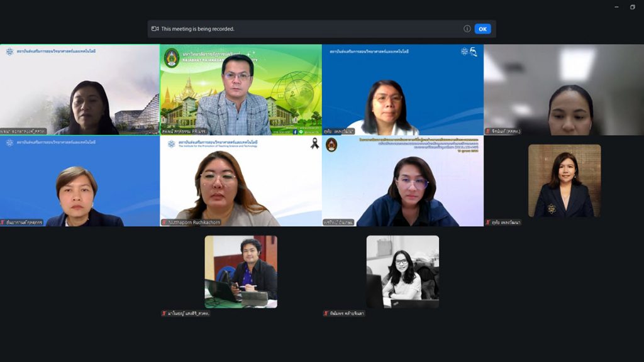Click the info icon in recording notice
This screenshot has height=362, width=644.
click(x=467, y=29)
